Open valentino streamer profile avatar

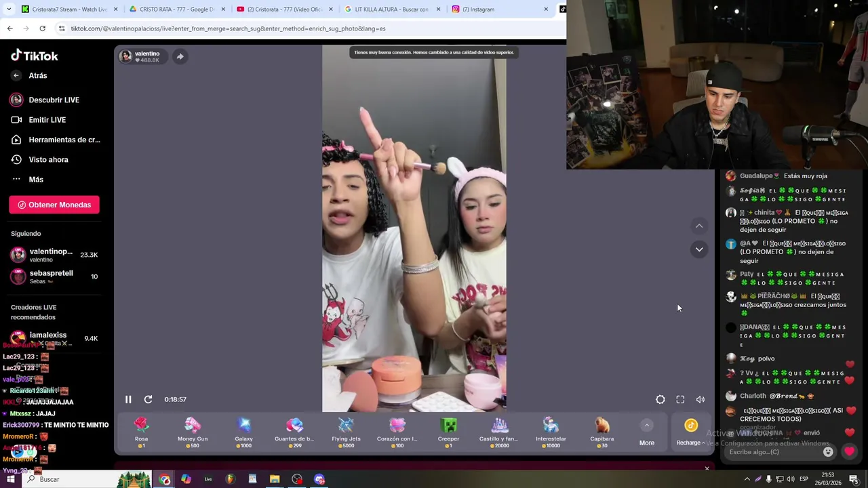click(x=125, y=56)
